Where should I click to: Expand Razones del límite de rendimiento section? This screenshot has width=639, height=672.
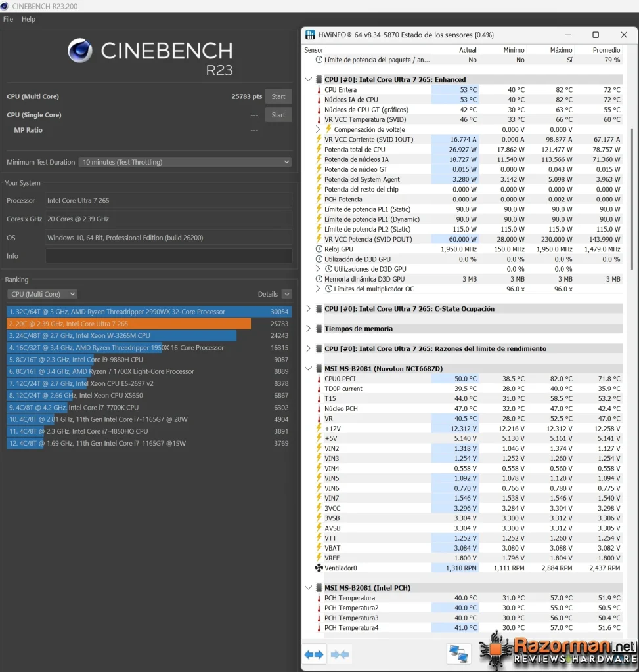tap(308, 348)
